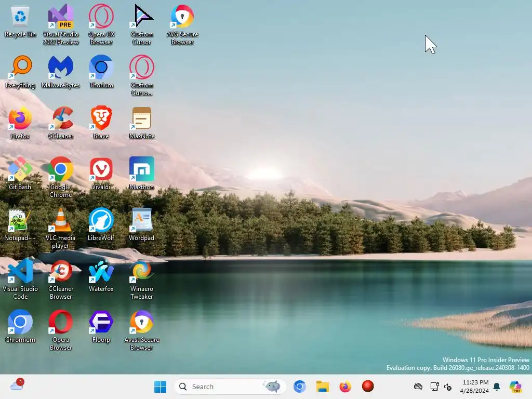
Task: Open the weather widgets button
Action: click(17, 385)
